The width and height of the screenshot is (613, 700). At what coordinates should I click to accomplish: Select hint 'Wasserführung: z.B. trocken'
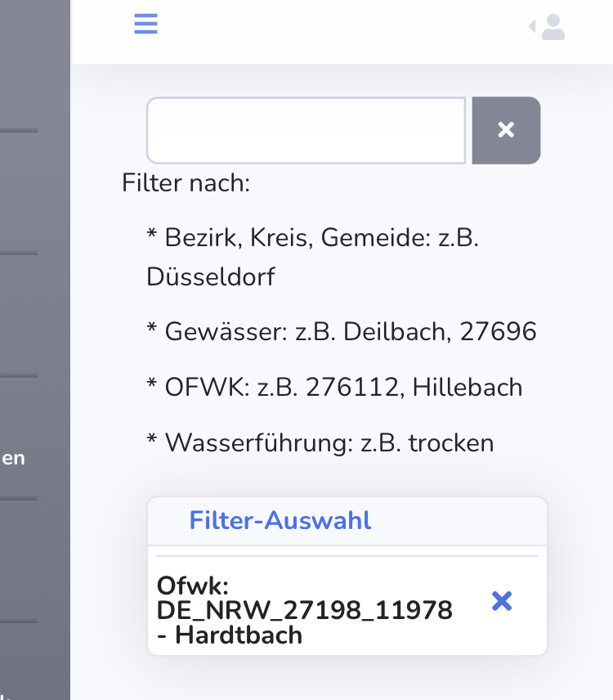(x=320, y=442)
